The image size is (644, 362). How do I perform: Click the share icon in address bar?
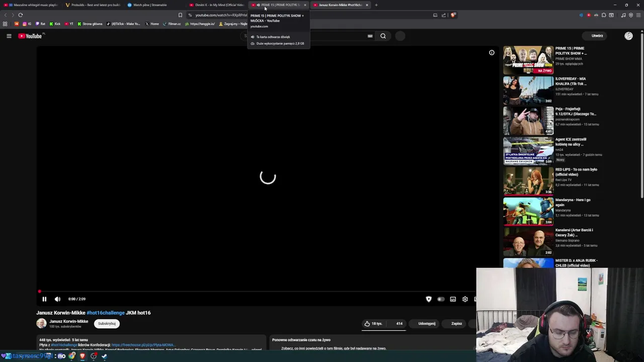tap(444, 15)
